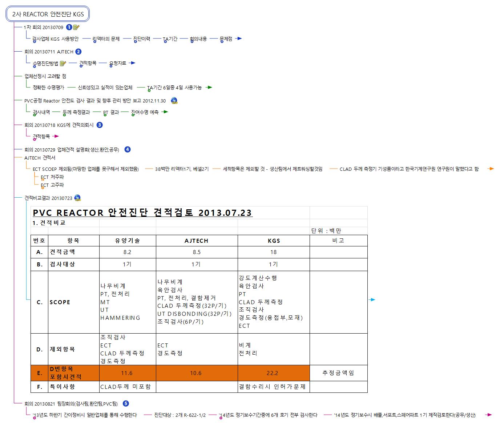
Task: Click the orange highlighted 22.2 cell
Action: [x=273, y=373]
